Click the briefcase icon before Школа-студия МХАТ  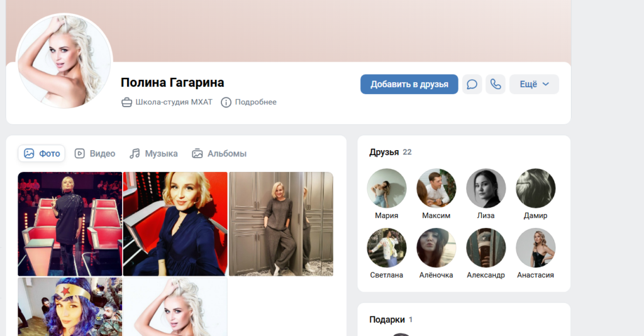(x=126, y=102)
